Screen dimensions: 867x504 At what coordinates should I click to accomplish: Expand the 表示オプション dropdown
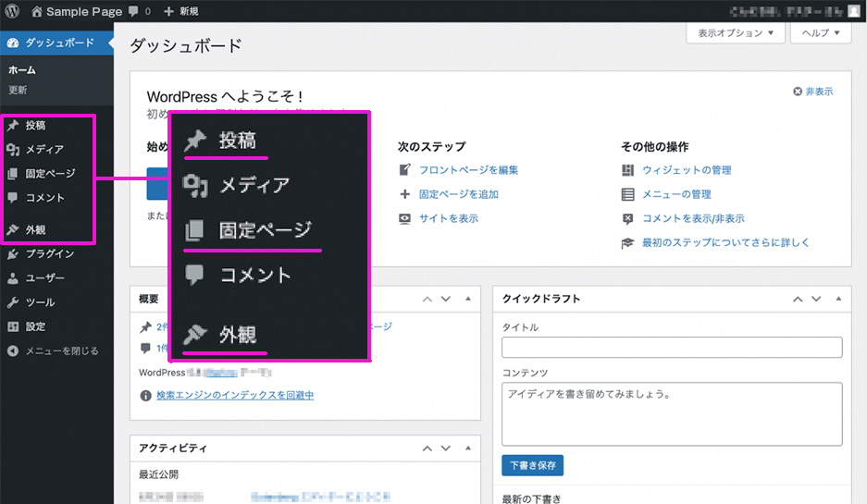point(736,32)
